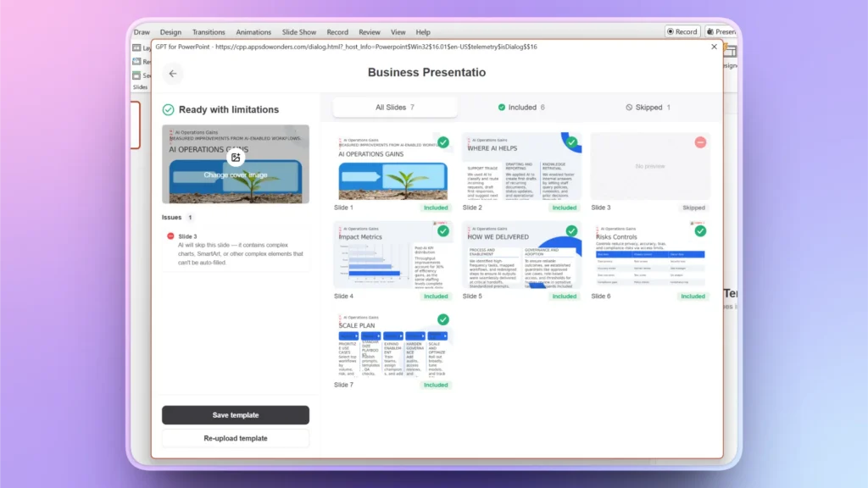
Task: Toggle the red skipped marker on Slide 3
Action: coord(700,142)
